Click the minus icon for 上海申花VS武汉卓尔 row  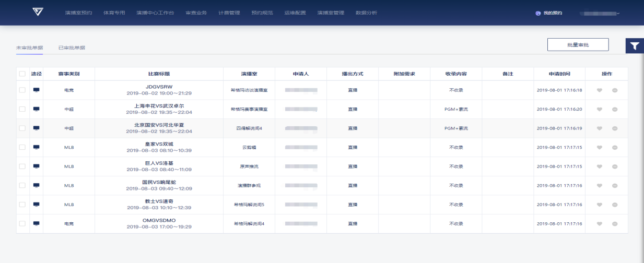pyautogui.click(x=615, y=109)
